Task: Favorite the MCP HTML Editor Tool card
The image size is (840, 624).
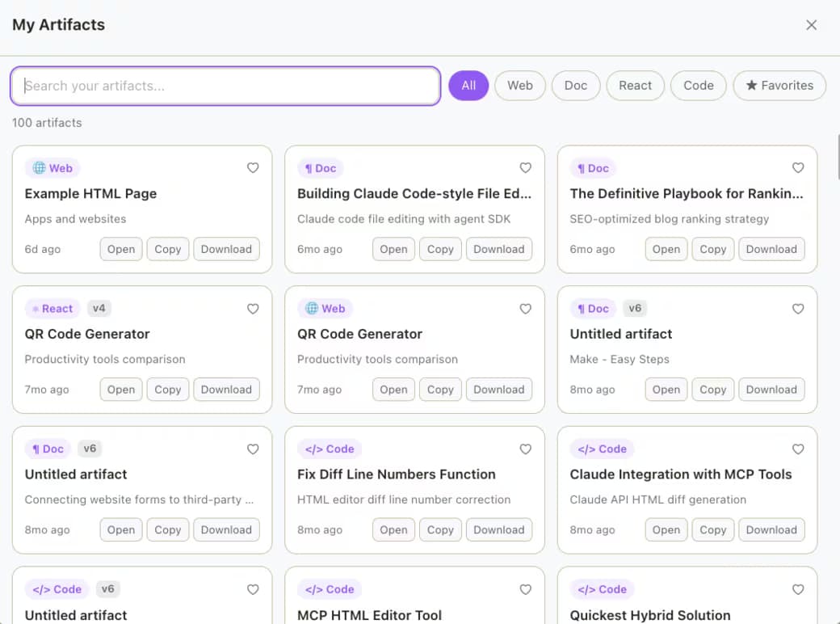Action: click(526, 590)
